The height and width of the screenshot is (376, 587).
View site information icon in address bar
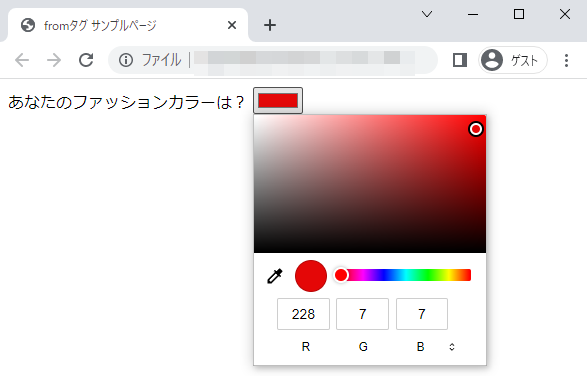click(x=126, y=60)
